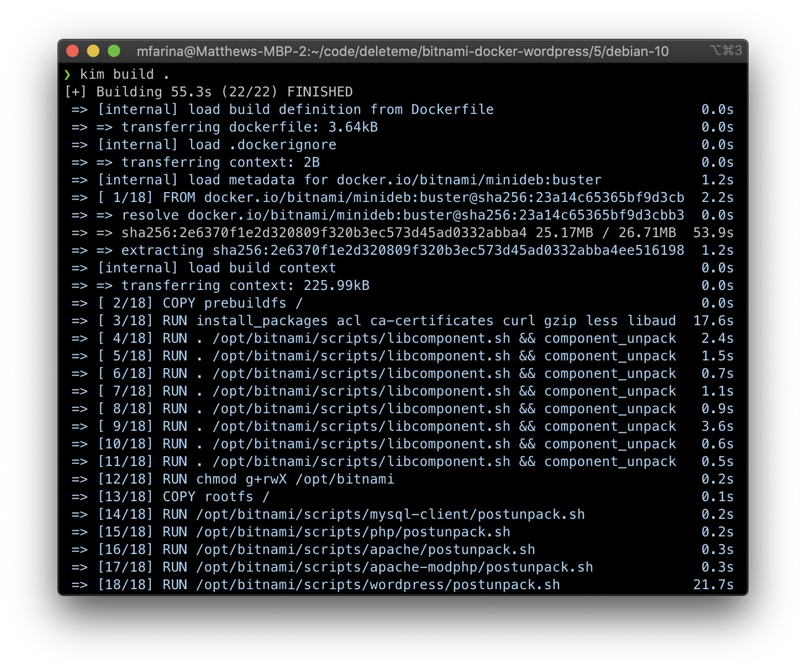Click the 'kim build .' command text
Viewport: 806px width, 672px height.
[124, 75]
